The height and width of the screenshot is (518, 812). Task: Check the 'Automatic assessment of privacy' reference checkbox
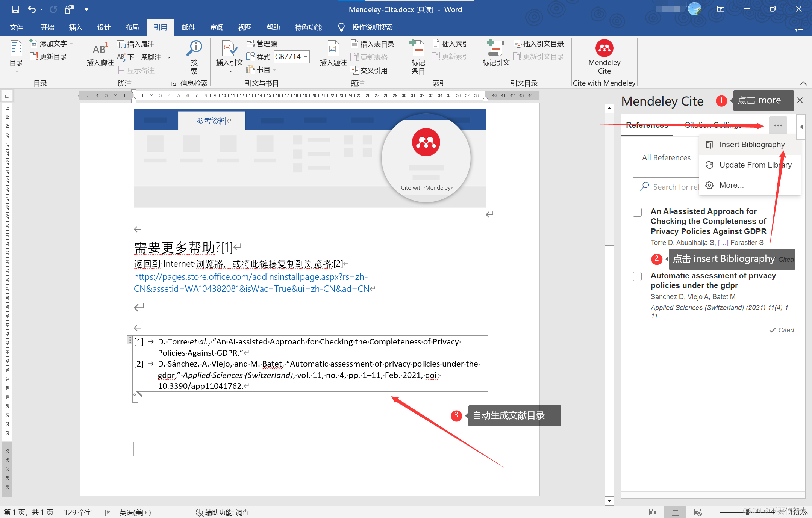point(637,276)
